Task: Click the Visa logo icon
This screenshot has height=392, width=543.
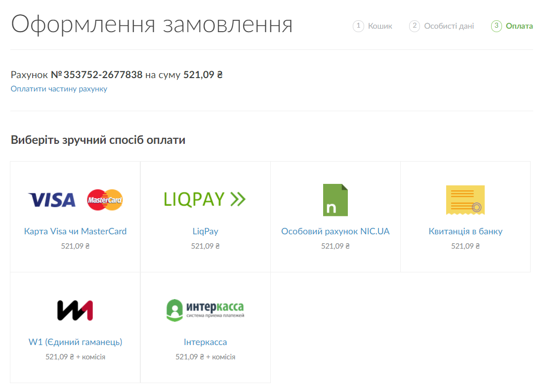Action: 52,200
